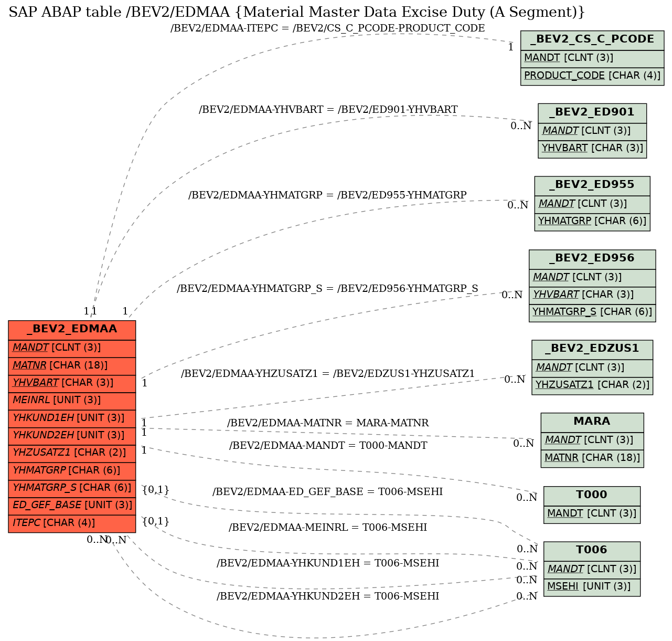This screenshot has width=672, height=641.
Task: Click the ITEPC [CHAR (4)] field
Action: tap(72, 523)
